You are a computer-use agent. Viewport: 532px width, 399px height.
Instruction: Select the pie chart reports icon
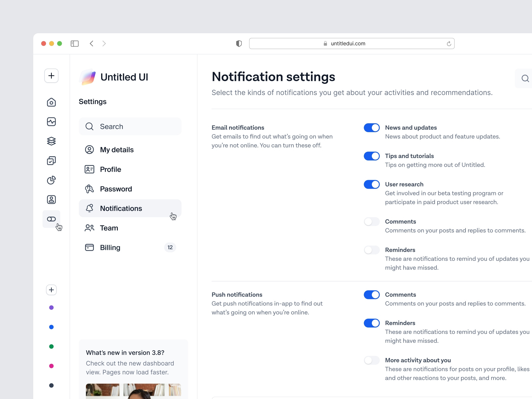tap(51, 180)
